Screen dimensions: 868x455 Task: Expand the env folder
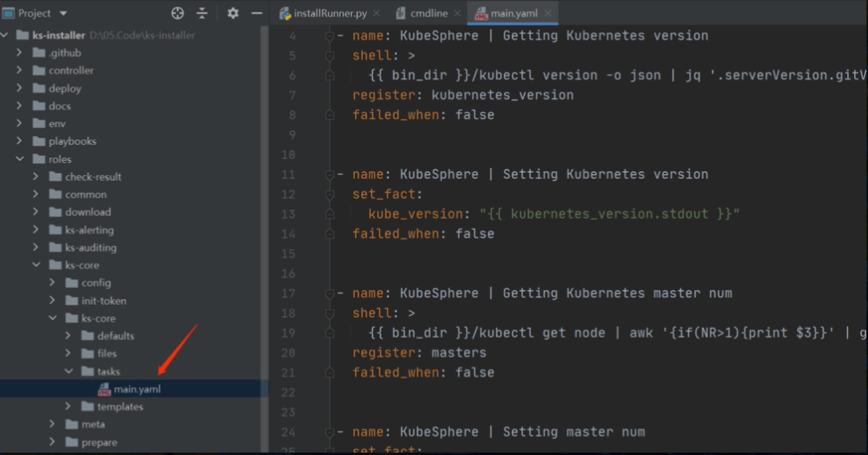(19, 124)
